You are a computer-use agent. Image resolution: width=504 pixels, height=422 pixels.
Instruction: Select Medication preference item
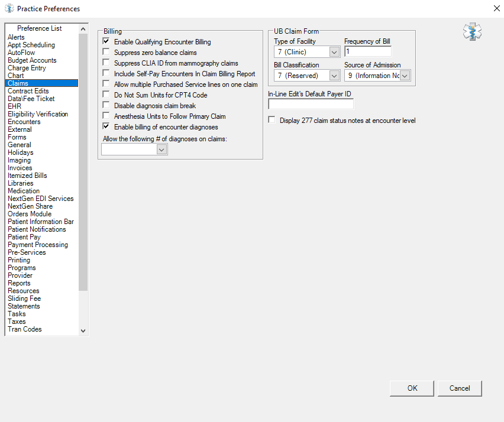[24, 191]
